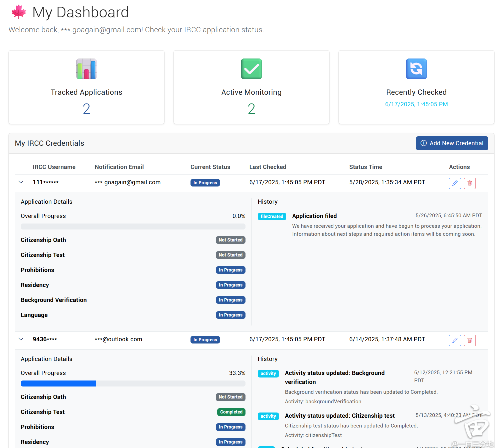Delete the 111****** credential with trash icon
This screenshot has height=448, width=495.
pos(469,183)
